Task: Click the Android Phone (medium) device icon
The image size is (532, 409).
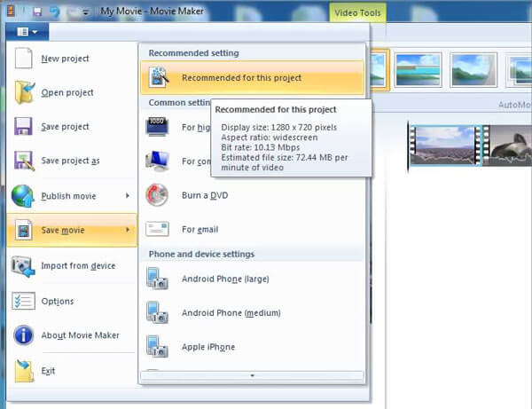Action: (157, 312)
